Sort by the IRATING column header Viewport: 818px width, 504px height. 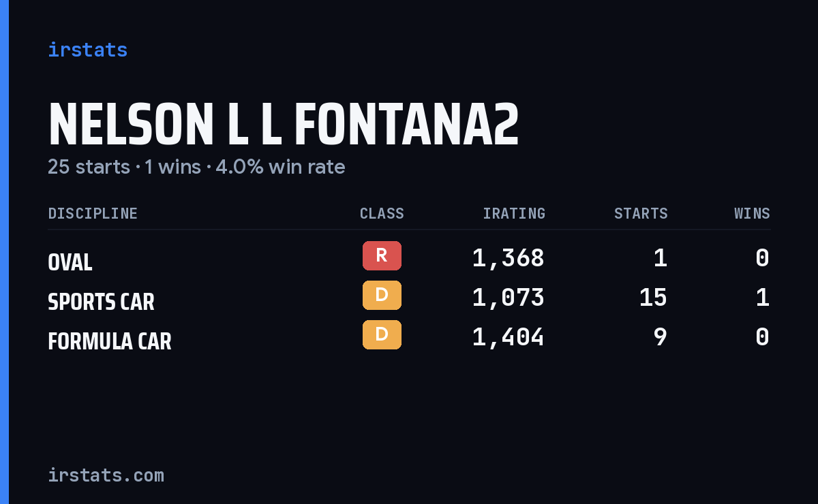point(514,213)
